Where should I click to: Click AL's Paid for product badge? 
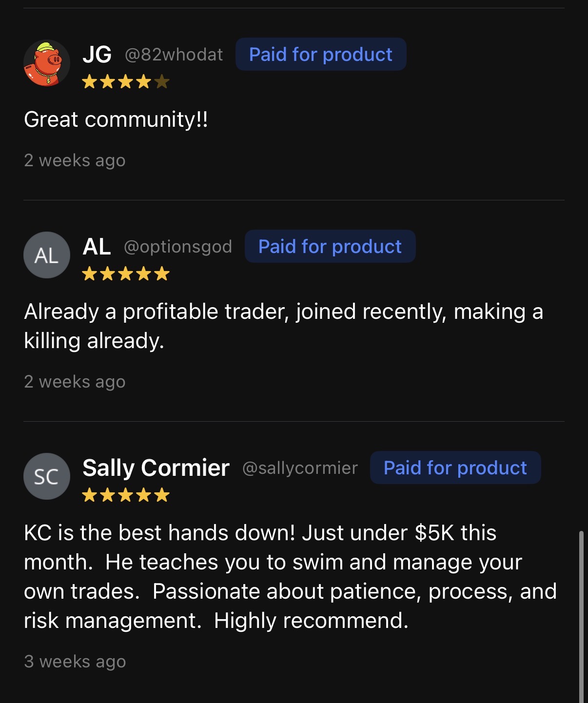pyautogui.click(x=330, y=246)
